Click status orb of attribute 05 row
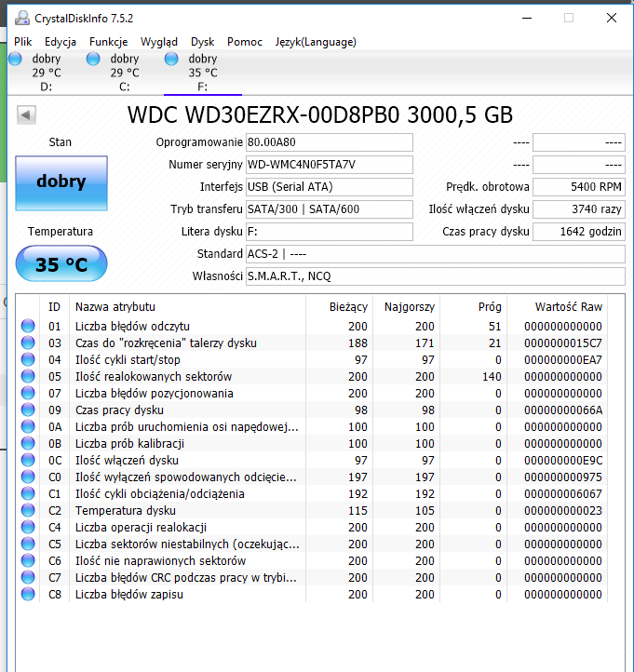This screenshot has width=634, height=672. tap(28, 376)
